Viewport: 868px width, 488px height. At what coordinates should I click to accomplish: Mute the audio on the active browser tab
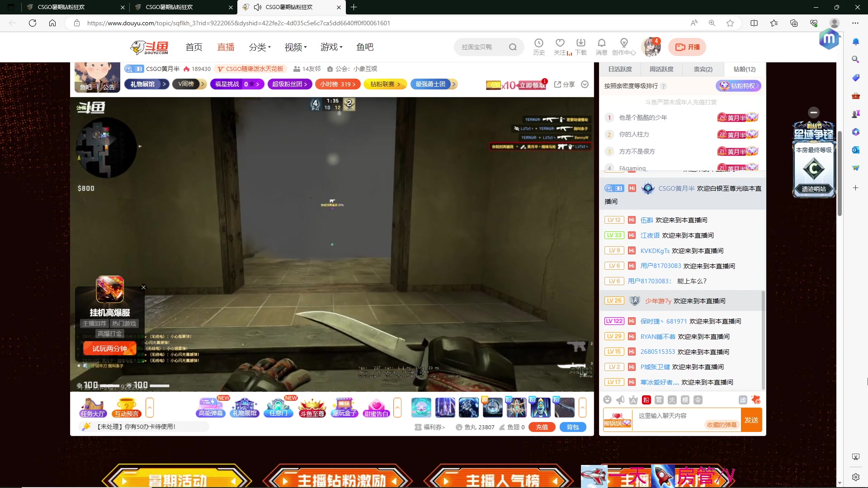(258, 7)
